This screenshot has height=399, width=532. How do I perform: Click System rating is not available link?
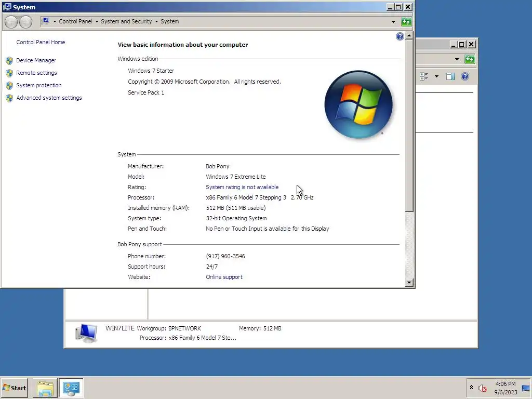(x=242, y=187)
